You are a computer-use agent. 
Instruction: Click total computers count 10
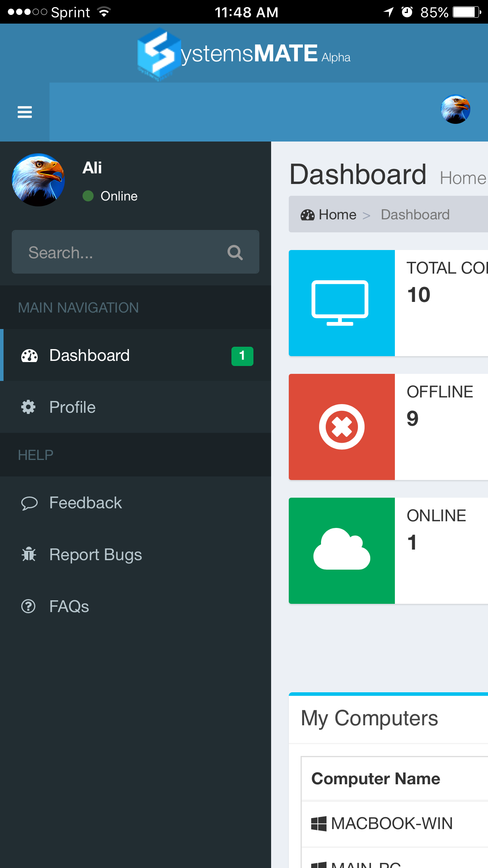[x=419, y=295]
